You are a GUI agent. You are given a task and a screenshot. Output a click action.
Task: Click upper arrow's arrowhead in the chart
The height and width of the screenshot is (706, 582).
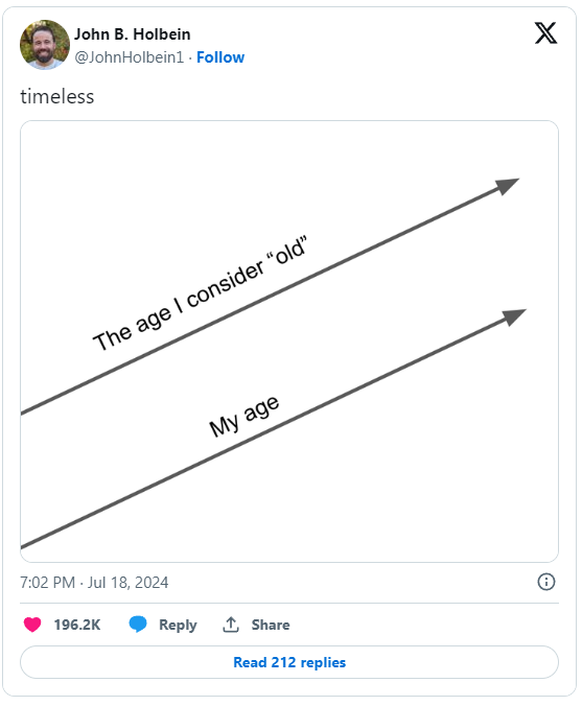pos(507,185)
